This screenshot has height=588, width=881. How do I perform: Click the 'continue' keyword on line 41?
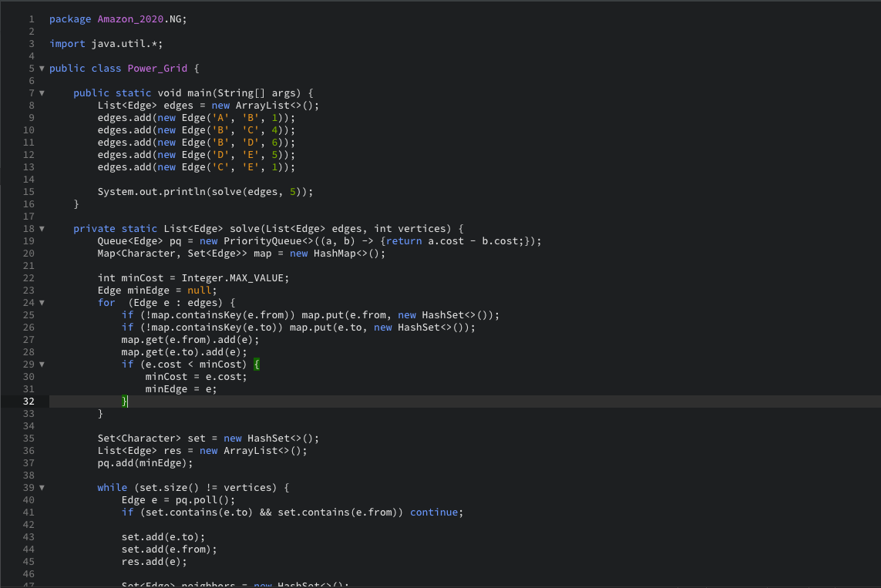434,513
